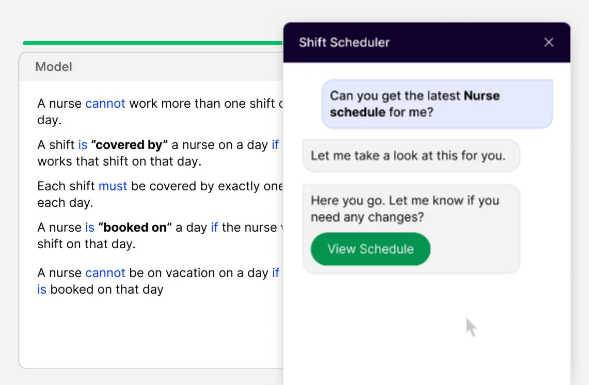
Task: Click the blue 'if' in the covered by rule
Action: tap(275, 145)
